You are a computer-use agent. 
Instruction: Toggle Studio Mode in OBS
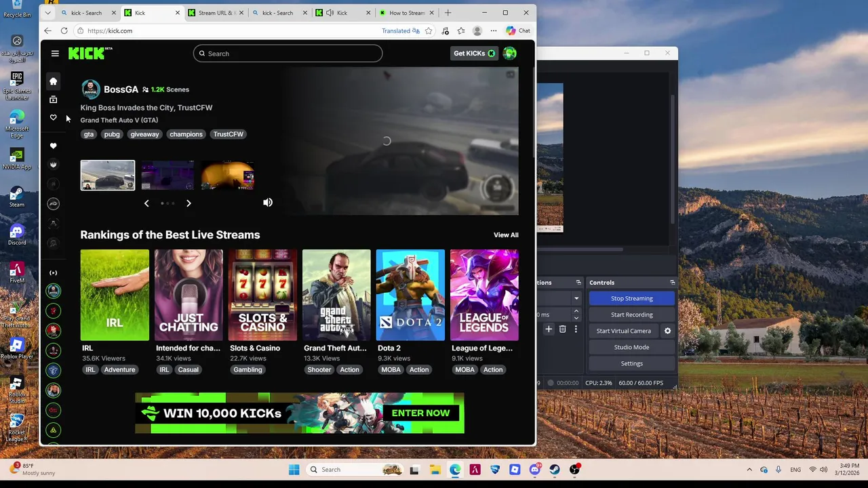pyautogui.click(x=631, y=348)
